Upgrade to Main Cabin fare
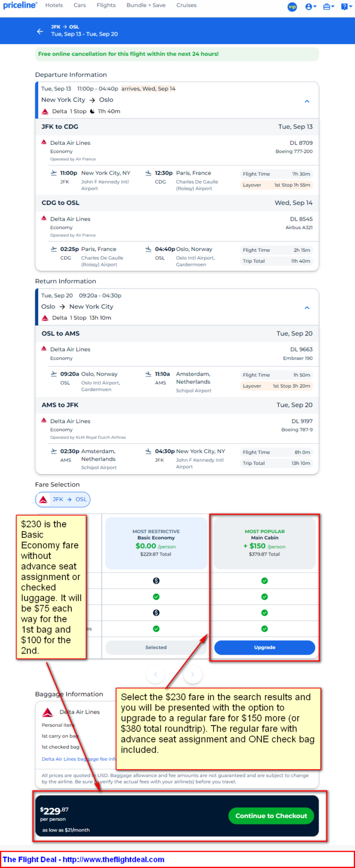 coord(264,647)
